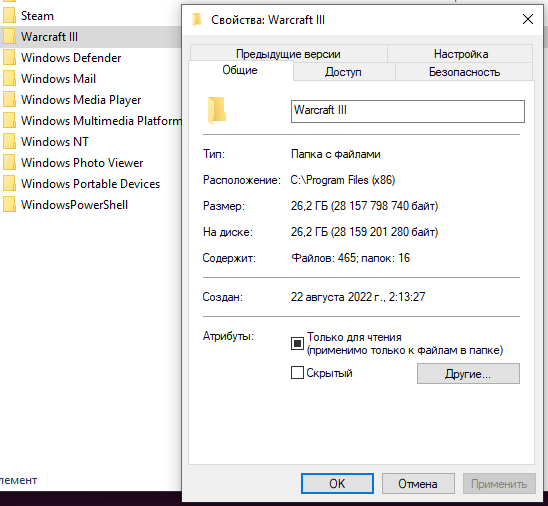Click the created date '22 августа 2022 г., 2:13:27'
The image size is (548, 506).
(x=358, y=297)
